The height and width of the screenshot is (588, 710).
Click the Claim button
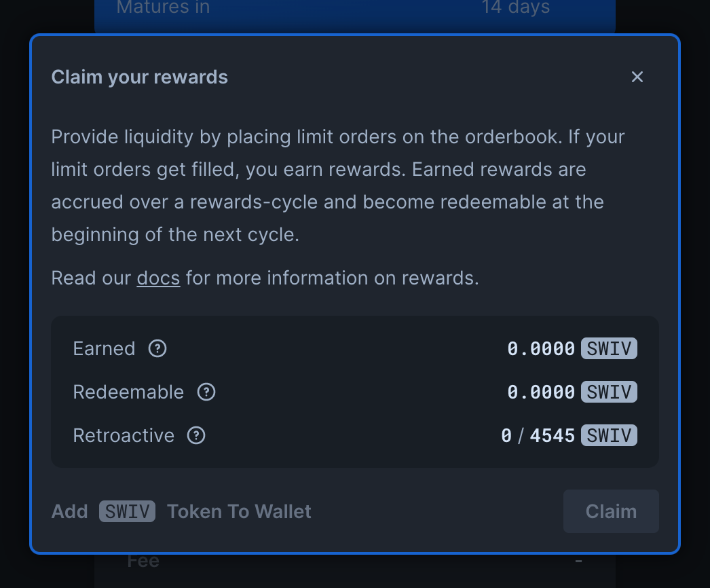(610, 511)
